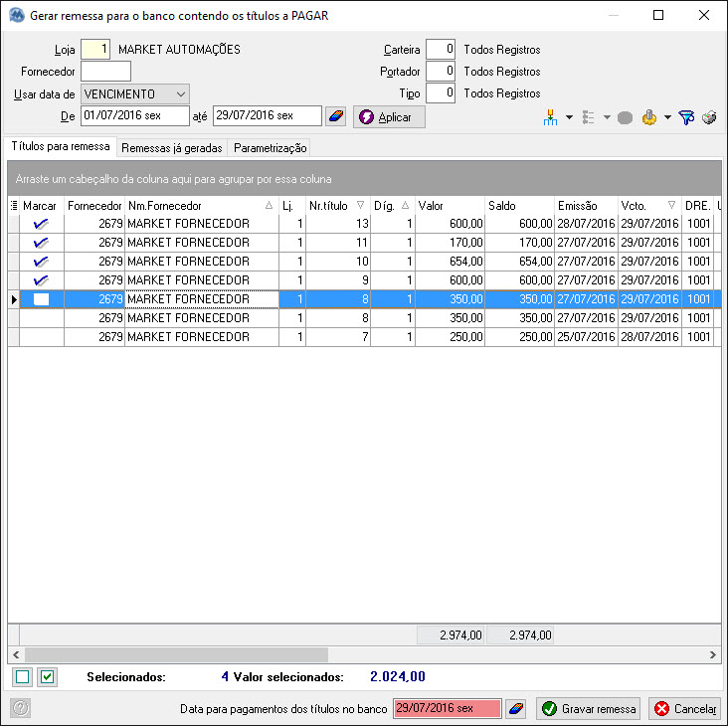Image resolution: width=728 pixels, height=726 pixels.
Task: Click Emissão date 25/07/2016
Action: tap(586, 337)
